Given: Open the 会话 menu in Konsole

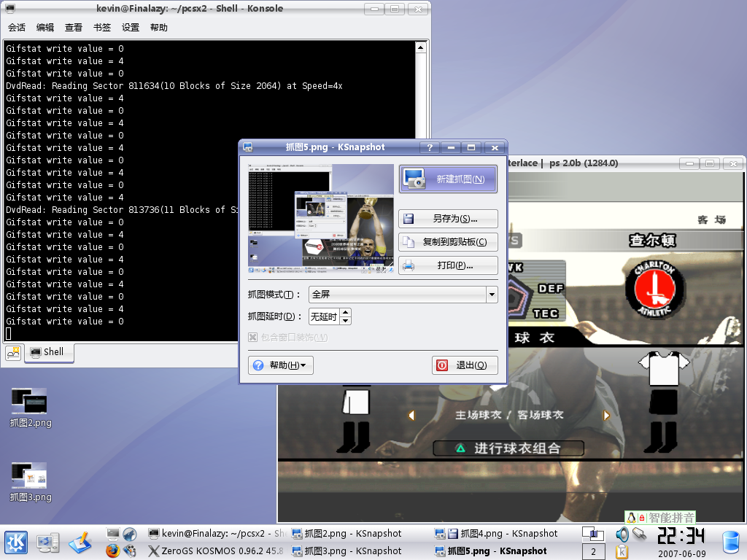Looking at the screenshot, I should (17, 28).
